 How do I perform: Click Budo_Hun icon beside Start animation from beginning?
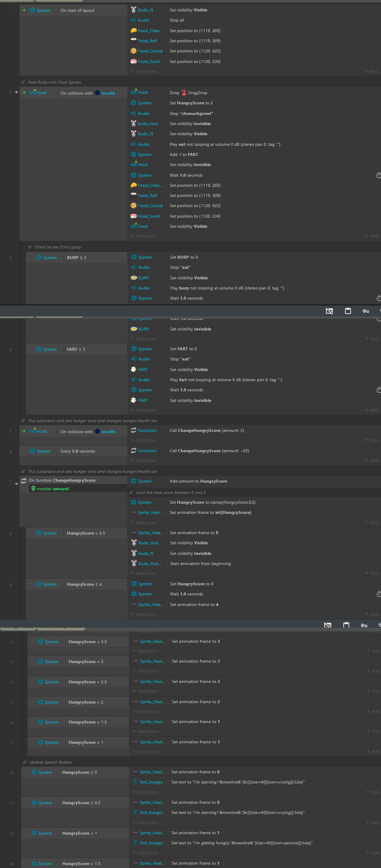(134, 563)
